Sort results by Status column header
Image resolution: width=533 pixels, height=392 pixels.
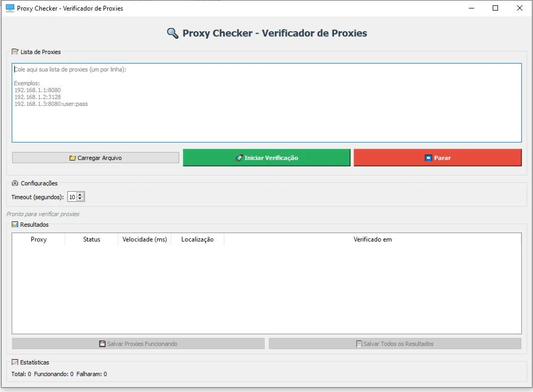coord(91,239)
